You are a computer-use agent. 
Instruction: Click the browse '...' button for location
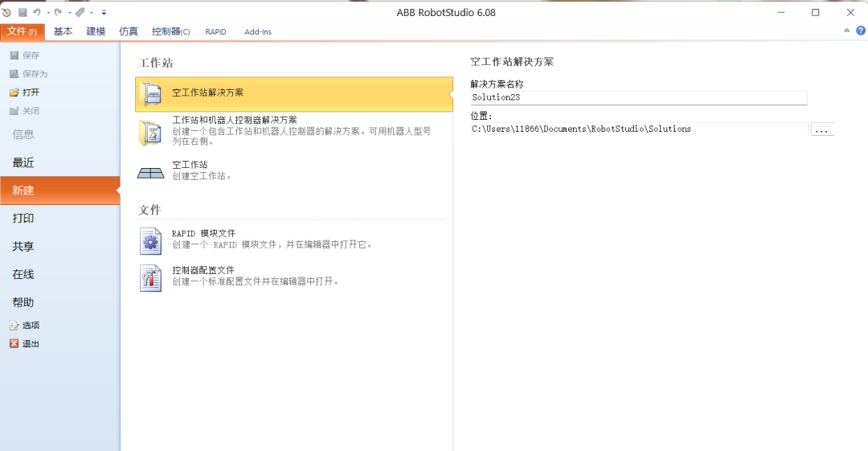pos(822,129)
